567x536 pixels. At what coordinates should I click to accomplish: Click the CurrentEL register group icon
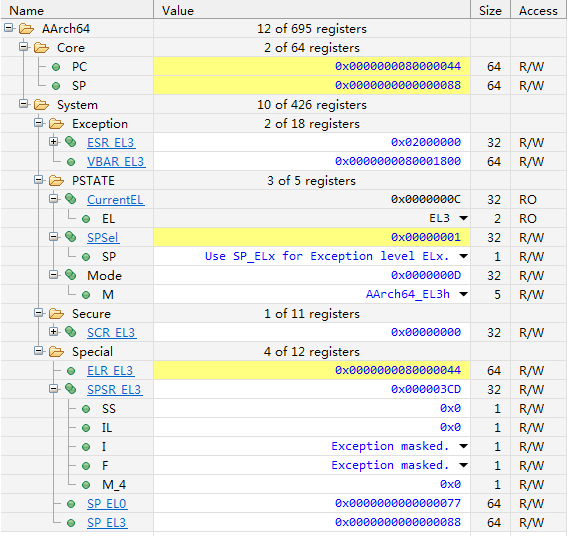coord(71,199)
